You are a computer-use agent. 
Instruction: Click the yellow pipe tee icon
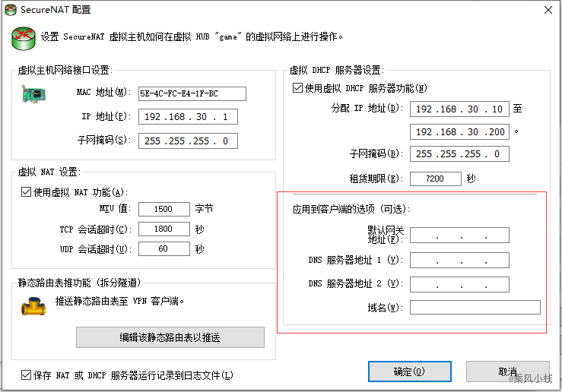click(x=33, y=306)
